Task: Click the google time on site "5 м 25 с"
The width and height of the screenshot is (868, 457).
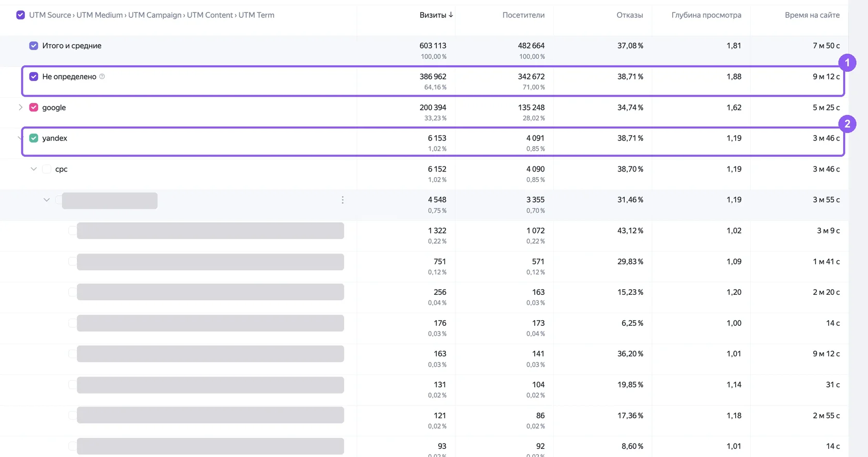Action: [826, 107]
